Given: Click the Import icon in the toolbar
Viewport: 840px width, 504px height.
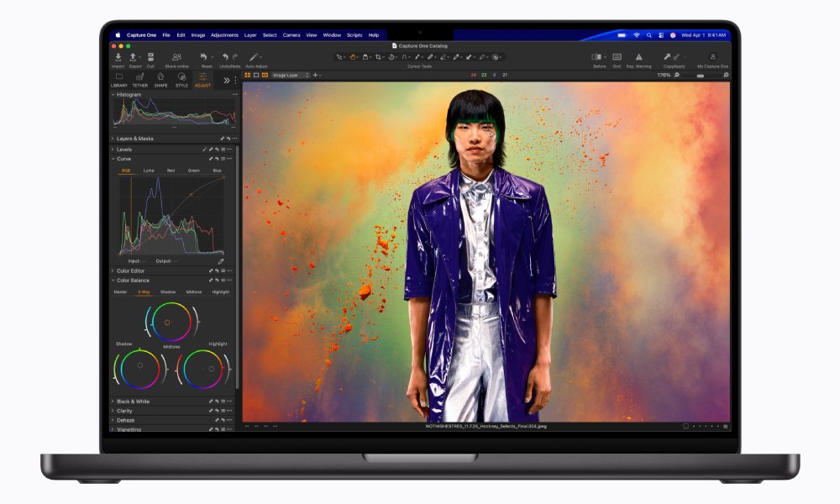Looking at the screenshot, I should (118, 57).
